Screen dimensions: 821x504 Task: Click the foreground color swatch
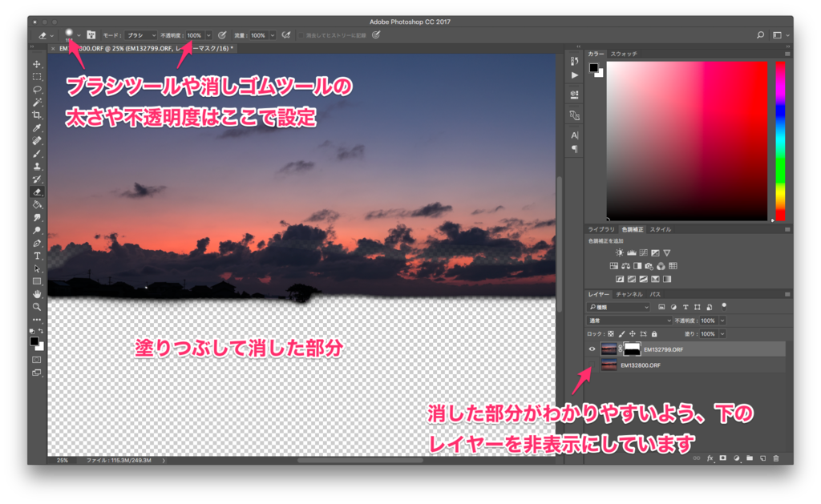click(x=34, y=343)
